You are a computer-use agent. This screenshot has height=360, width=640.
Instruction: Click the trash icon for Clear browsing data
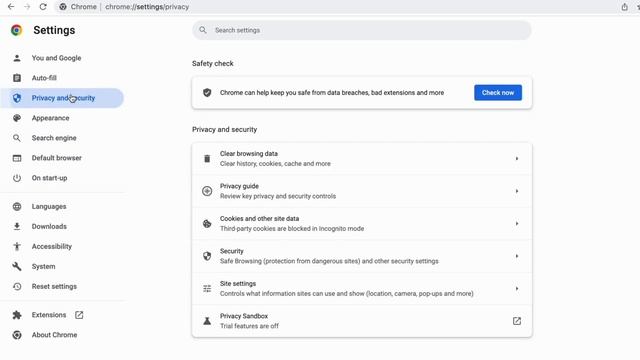pos(207,159)
